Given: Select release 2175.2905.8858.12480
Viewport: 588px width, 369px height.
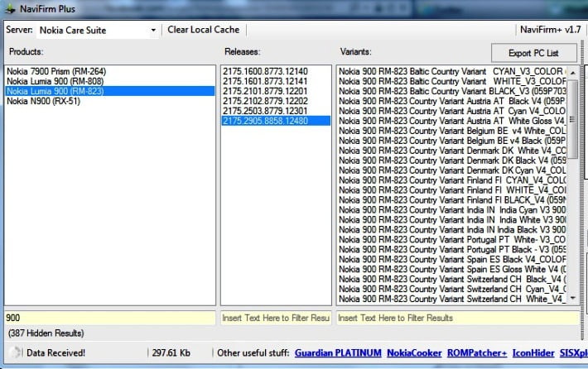Looking at the screenshot, I should pos(276,121).
